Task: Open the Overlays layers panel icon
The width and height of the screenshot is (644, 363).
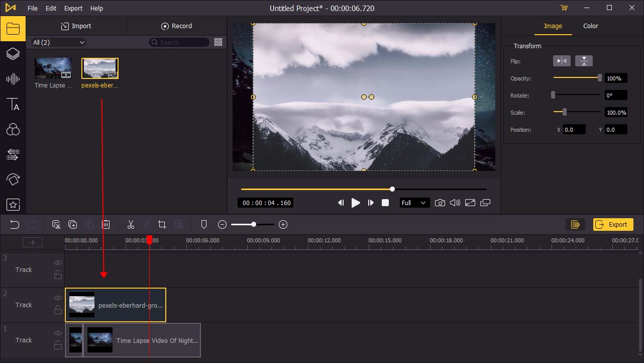Action: tap(13, 54)
